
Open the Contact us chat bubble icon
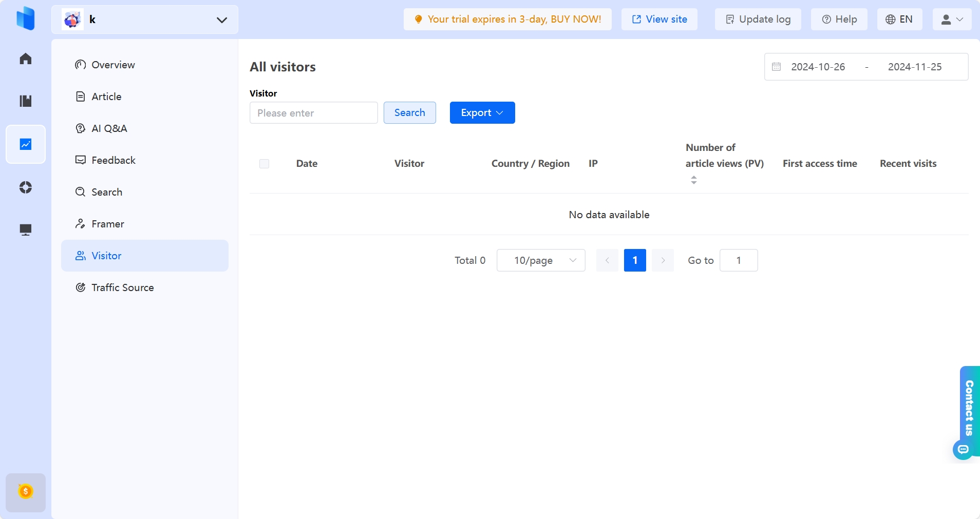coord(963,450)
